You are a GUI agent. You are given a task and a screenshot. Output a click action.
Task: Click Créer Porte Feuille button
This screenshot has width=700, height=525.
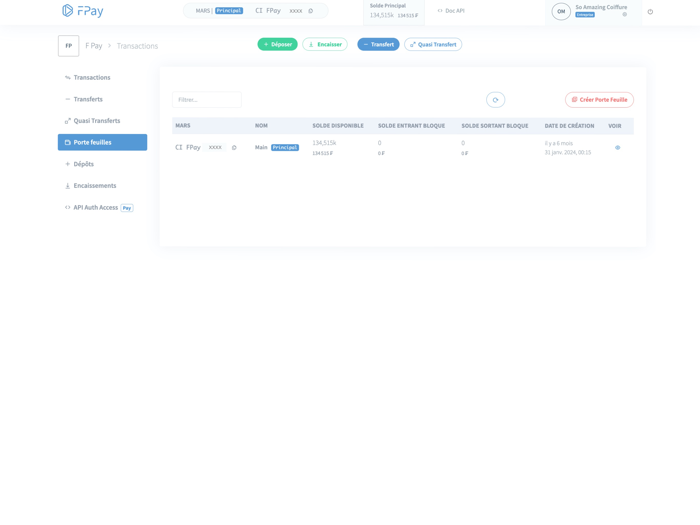click(x=599, y=100)
